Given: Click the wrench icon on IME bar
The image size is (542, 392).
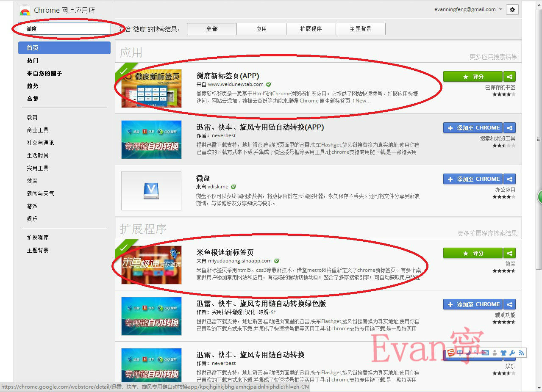Looking at the screenshot, I should pos(512,353).
